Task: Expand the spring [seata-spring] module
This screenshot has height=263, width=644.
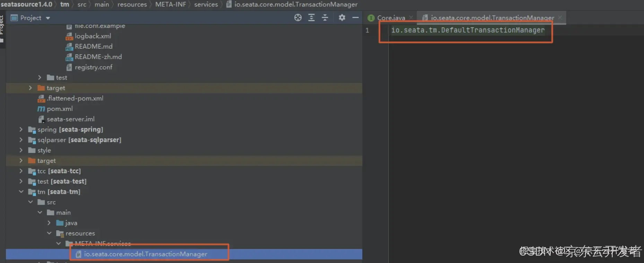Action: point(21,129)
